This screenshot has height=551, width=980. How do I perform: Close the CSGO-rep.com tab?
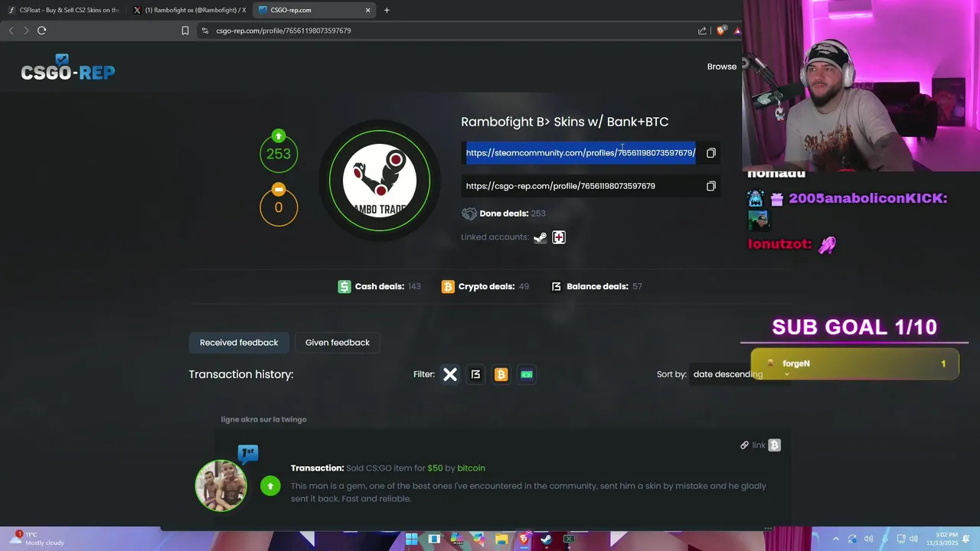(x=367, y=10)
